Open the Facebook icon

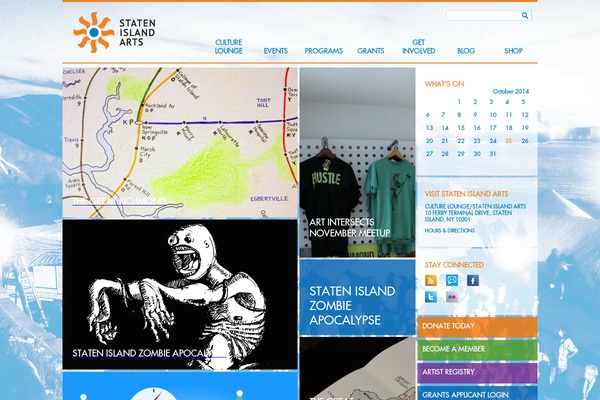473,280
